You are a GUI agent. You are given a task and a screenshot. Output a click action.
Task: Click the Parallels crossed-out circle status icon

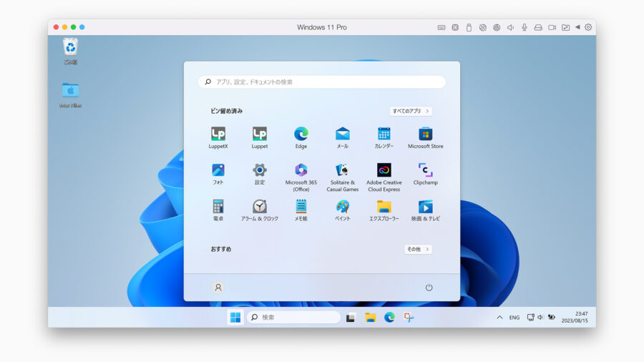click(x=482, y=27)
